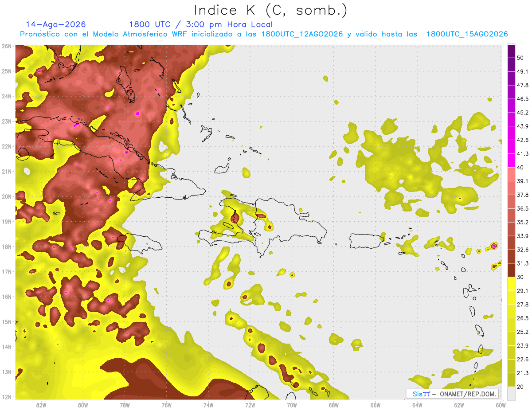The width and height of the screenshot is (532, 411).
Task: Click the 13N latitude label
Action: tap(7, 372)
